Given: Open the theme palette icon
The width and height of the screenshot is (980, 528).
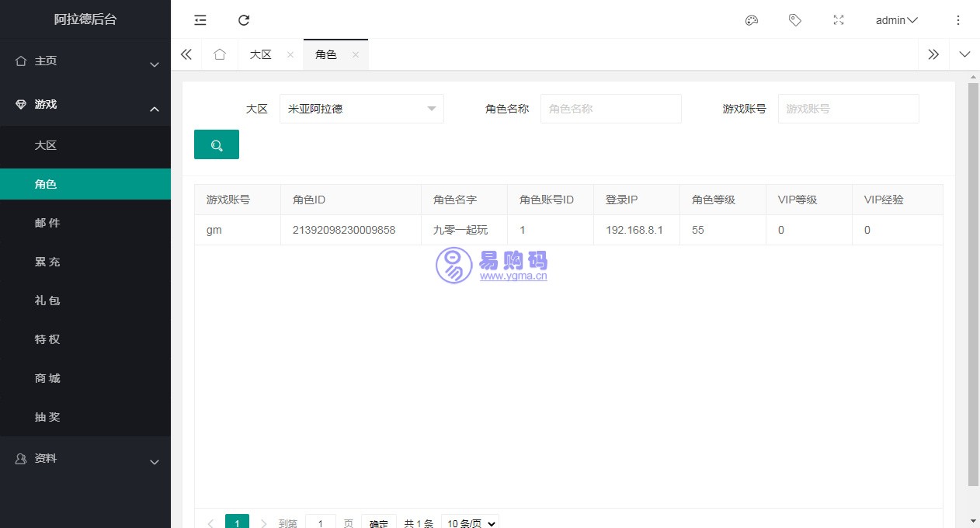Looking at the screenshot, I should pos(751,20).
